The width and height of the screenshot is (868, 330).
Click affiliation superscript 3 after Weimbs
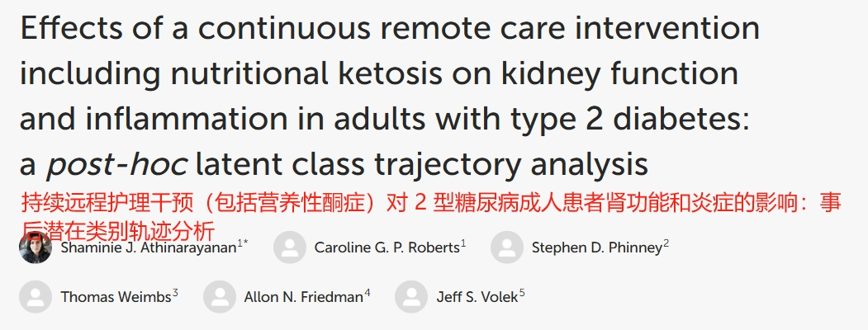pos(175,294)
